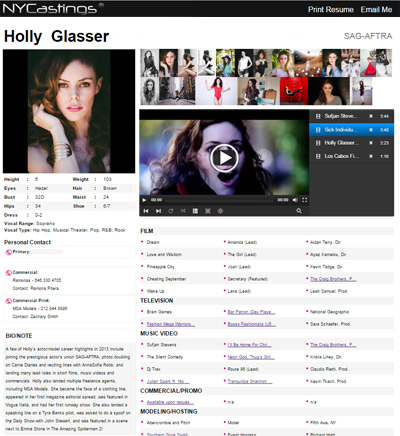Image resolution: width=400 pixels, height=436 pixels.
Task: Open the video in fullscreen mode
Action: pos(304,200)
